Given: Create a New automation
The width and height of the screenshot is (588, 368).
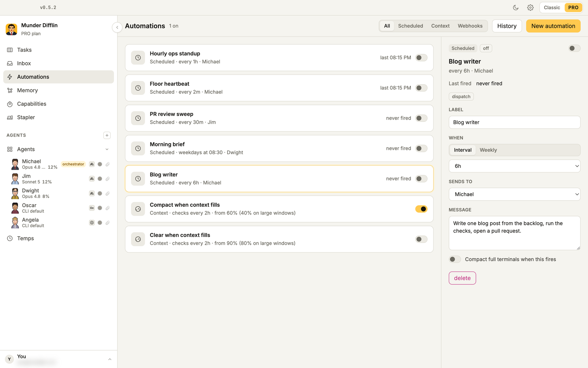Looking at the screenshot, I should click(553, 26).
